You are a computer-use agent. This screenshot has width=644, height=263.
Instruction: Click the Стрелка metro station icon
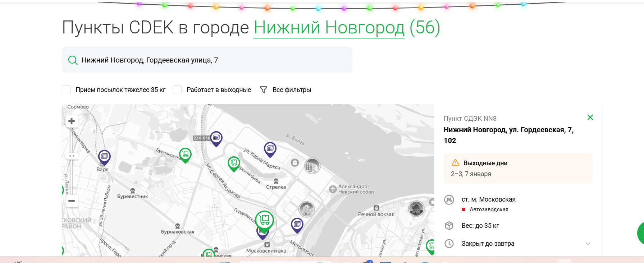(276, 181)
